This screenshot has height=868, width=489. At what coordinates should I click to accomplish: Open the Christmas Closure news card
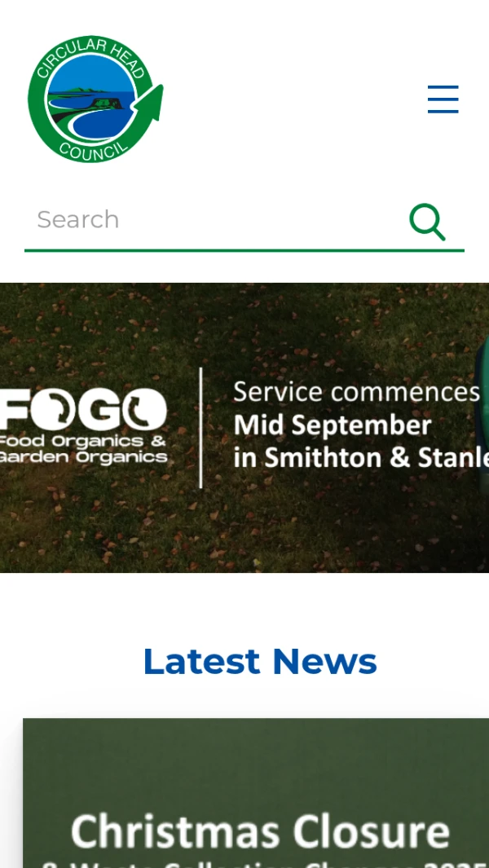coord(256,793)
